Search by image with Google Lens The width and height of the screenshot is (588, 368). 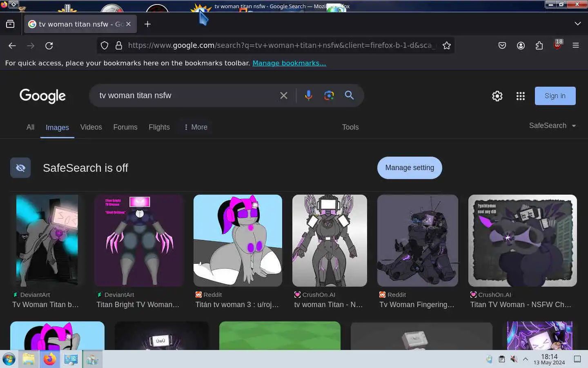tap(329, 95)
